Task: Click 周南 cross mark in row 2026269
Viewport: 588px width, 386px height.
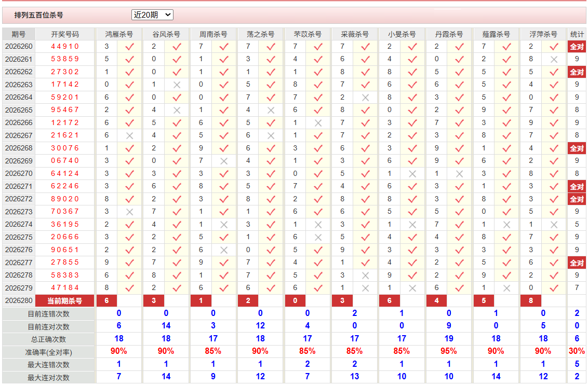Action: (224, 161)
